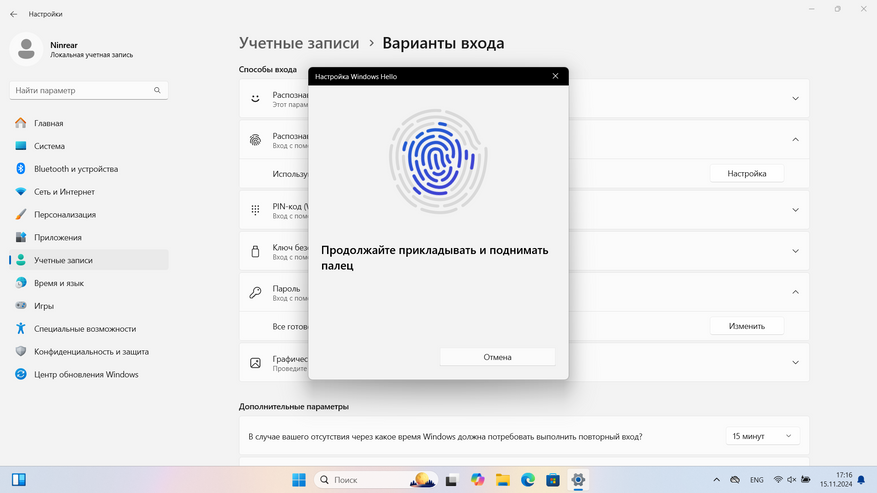This screenshot has width=877, height=493.
Task: Click the Bluetooth и устройства icon
Action: click(21, 168)
